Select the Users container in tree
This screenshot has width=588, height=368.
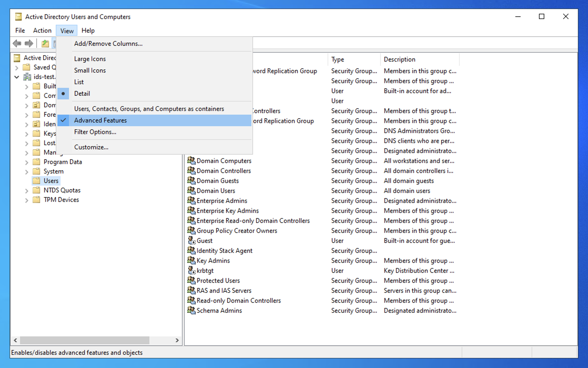point(51,181)
